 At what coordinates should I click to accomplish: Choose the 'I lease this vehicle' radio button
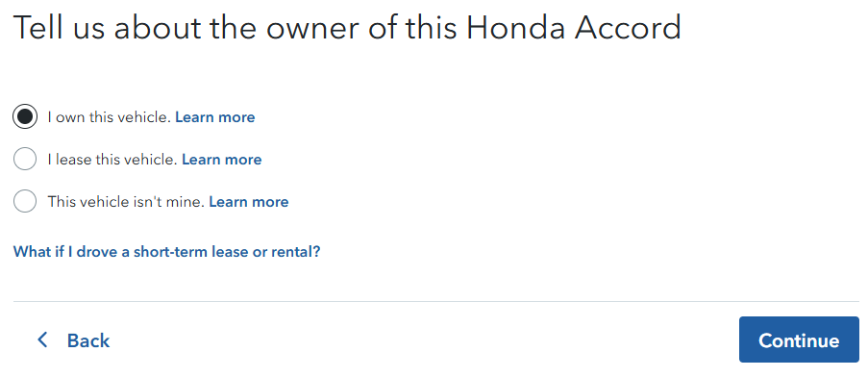tap(25, 160)
